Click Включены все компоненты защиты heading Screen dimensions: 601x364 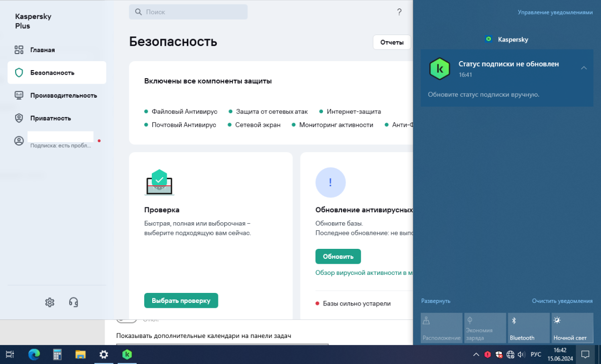tap(208, 81)
